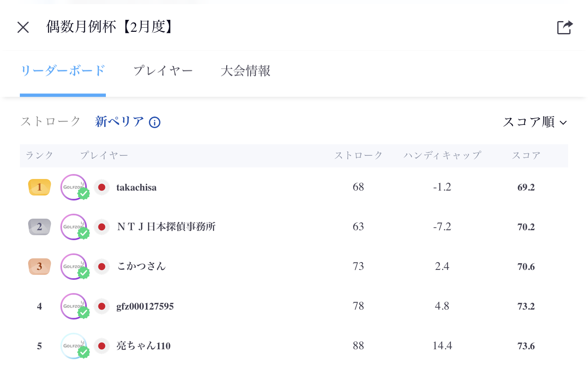Select 新ペリア scoring mode
The image size is (588, 372).
tap(119, 122)
